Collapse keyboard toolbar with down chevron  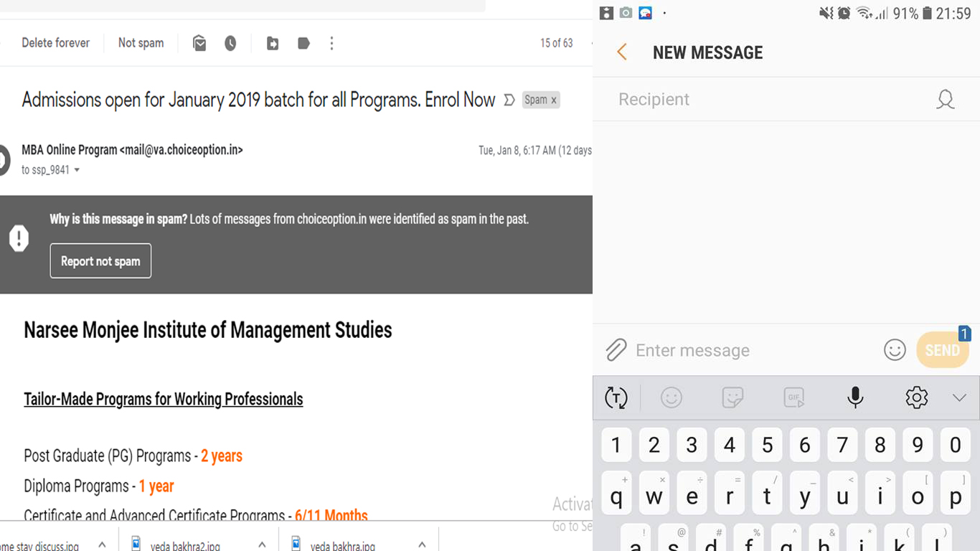tap(959, 397)
